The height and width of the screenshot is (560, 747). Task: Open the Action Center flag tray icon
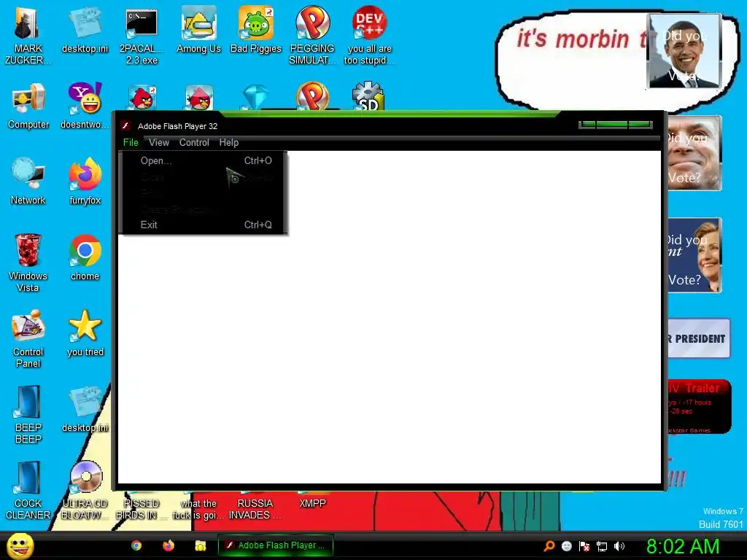(584, 546)
